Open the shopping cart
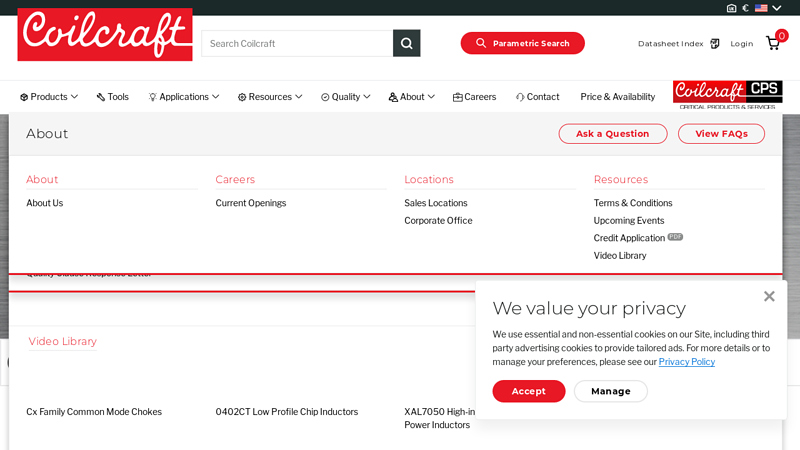Screen dimensions: 800x450 point(773,43)
